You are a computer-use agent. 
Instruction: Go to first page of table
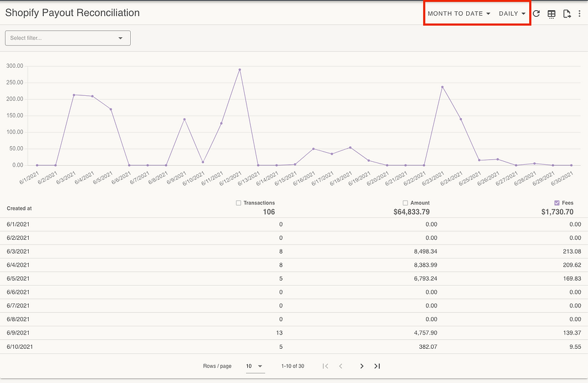(325, 366)
